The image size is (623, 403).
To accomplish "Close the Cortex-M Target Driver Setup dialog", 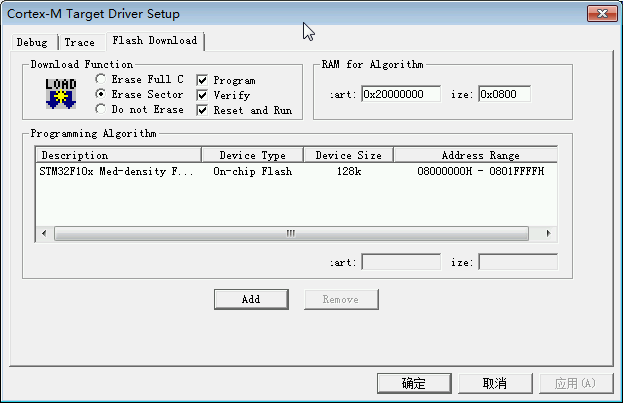I will (602, 14).
